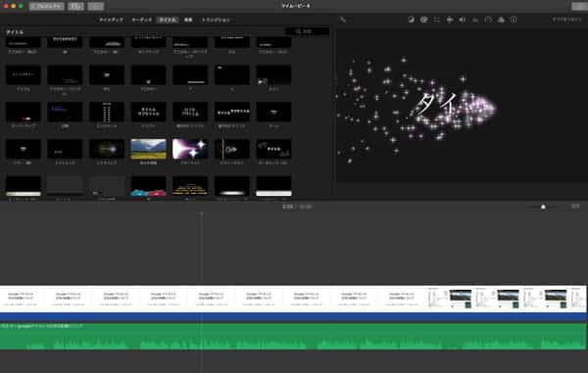Viewport: 588px width, 373px height.
Task: Switch to the My Media tab
Action: point(111,20)
